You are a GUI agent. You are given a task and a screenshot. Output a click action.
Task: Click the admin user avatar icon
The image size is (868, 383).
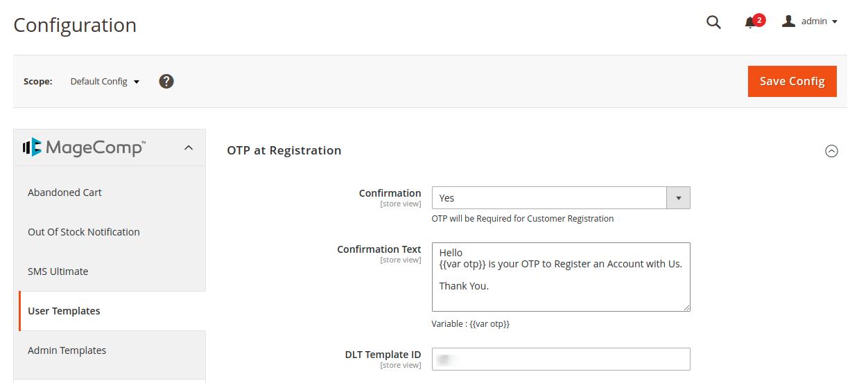pyautogui.click(x=788, y=21)
